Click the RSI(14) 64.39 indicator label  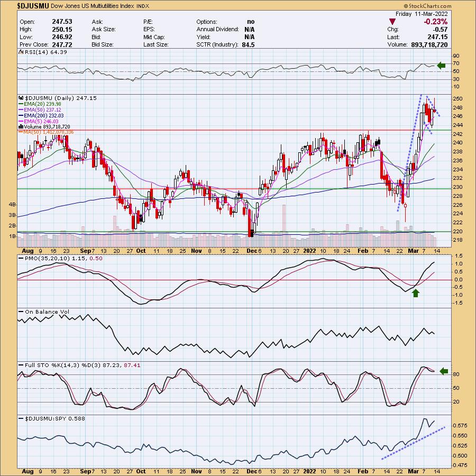pos(46,52)
